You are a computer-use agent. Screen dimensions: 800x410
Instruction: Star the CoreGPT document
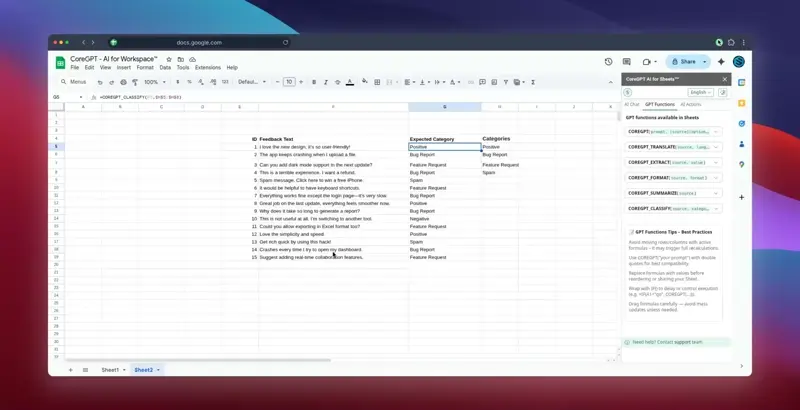[x=169, y=60]
